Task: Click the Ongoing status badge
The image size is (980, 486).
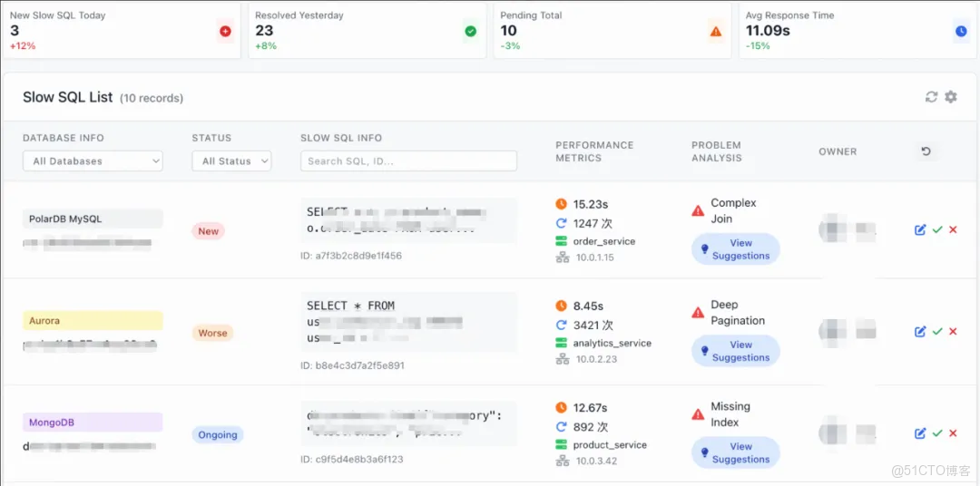Action: tap(218, 435)
